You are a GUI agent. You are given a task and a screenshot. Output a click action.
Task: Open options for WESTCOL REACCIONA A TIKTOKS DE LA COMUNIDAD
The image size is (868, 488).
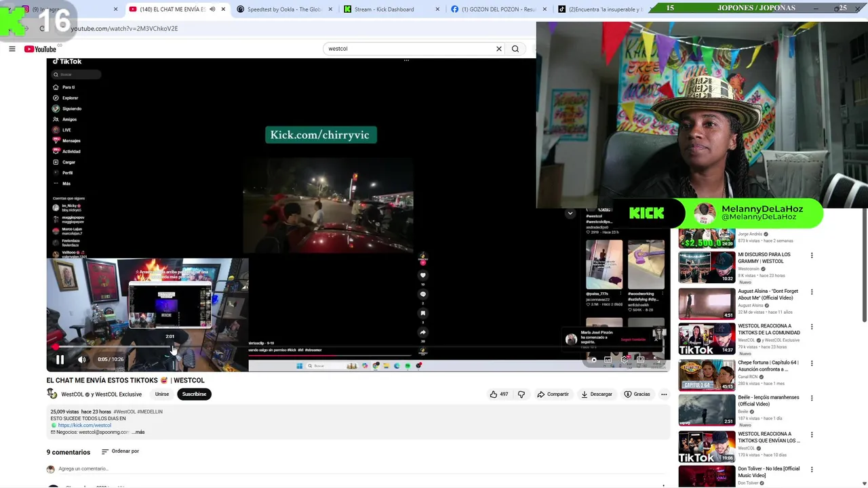point(812,327)
